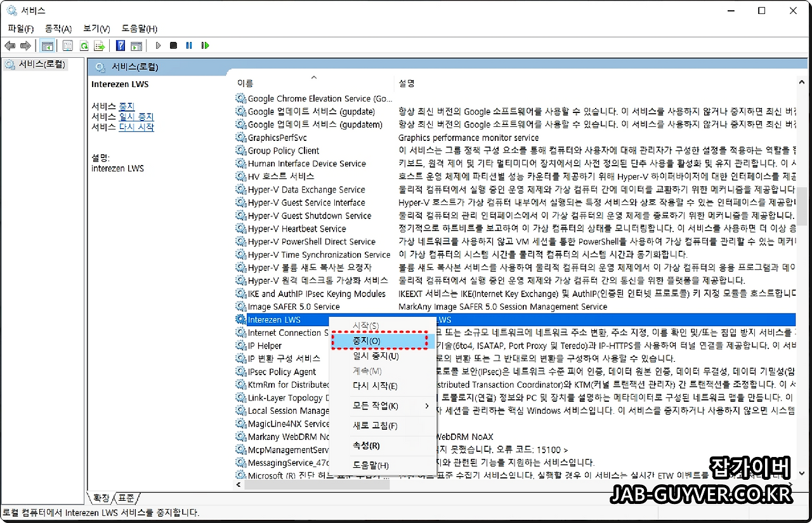Go forward using the forward arrow icon
The image size is (812, 523).
coord(25,45)
